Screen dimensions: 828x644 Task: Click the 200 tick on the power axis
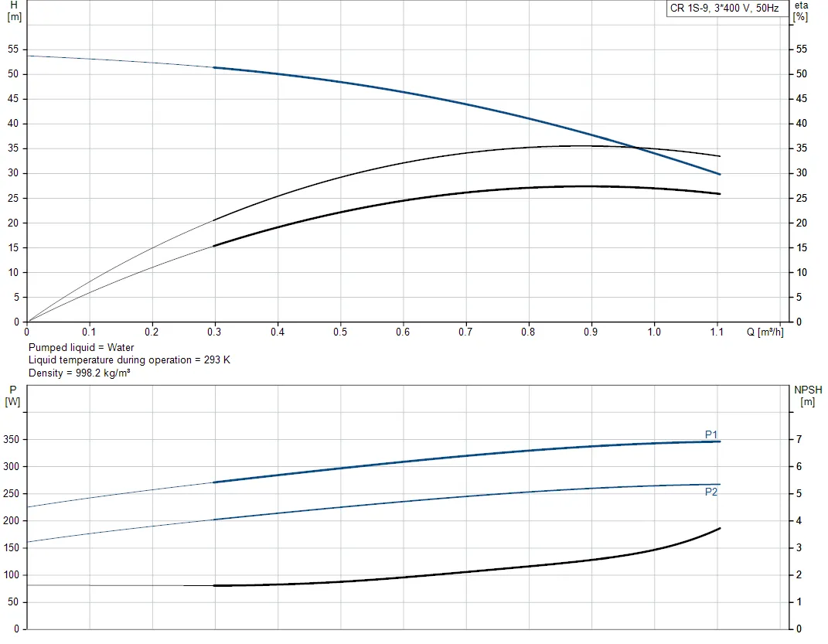11,521
